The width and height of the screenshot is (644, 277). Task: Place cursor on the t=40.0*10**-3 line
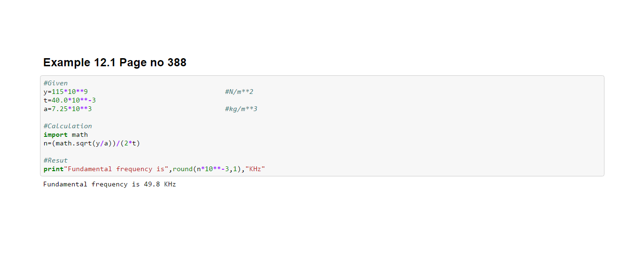click(70, 100)
